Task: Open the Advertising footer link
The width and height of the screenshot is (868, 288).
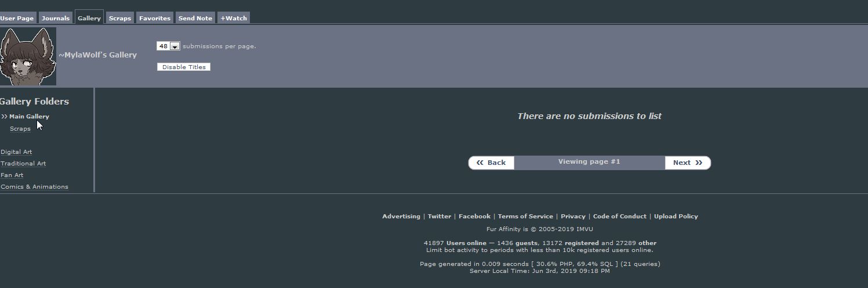Action: pyautogui.click(x=401, y=217)
